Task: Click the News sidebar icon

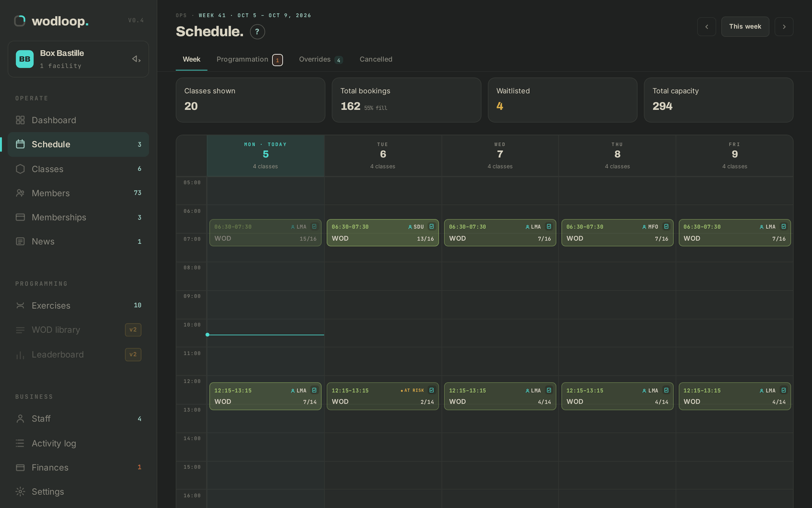Action: [x=20, y=242]
